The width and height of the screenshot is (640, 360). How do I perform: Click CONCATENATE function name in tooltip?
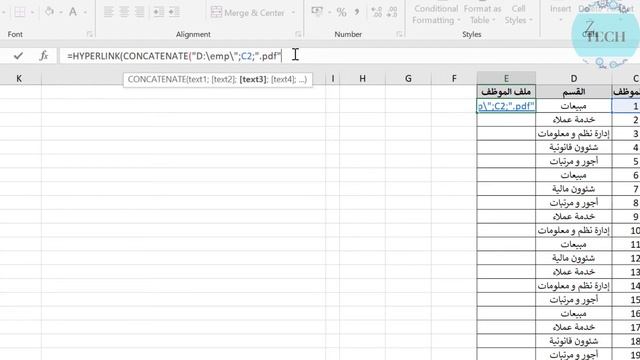[x=157, y=79]
